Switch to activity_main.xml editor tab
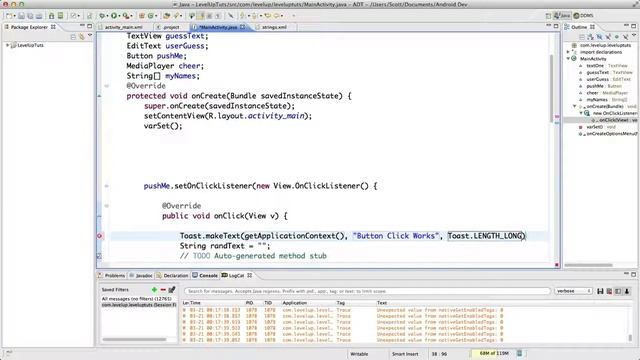Screen dimensions: 640x360 pos(123,27)
